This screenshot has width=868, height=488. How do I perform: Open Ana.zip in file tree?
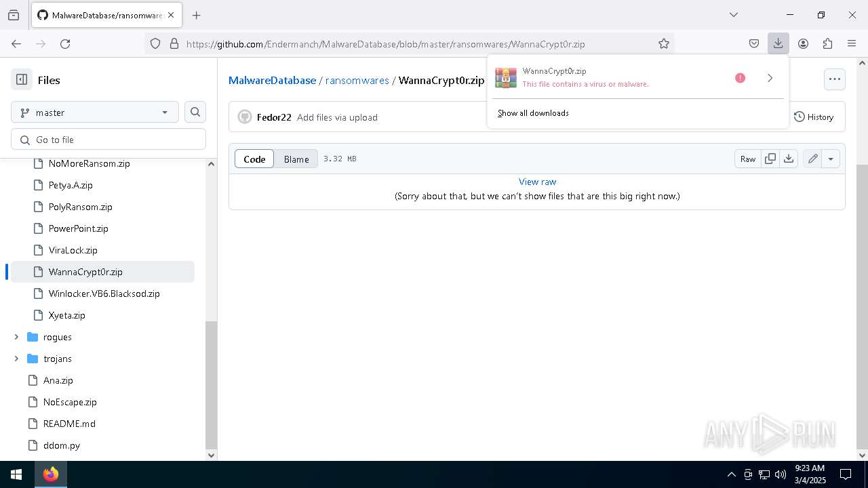tap(58, 380)
